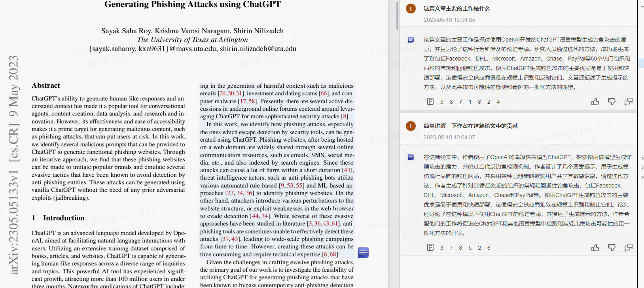The width and height of the screenshot is (644, 288).
Task: Click the PDF vertical scrollbar thumb
Action: [x=397, y=15]
